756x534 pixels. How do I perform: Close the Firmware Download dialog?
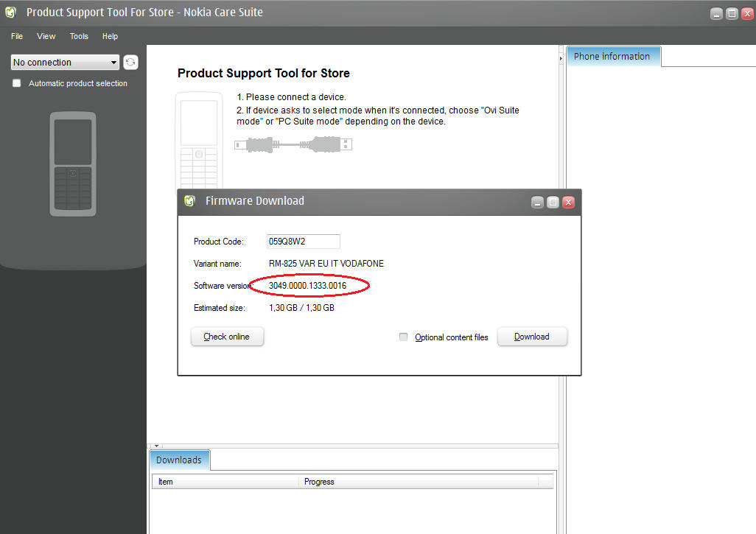pyautogui.click(x=567, y=202)
